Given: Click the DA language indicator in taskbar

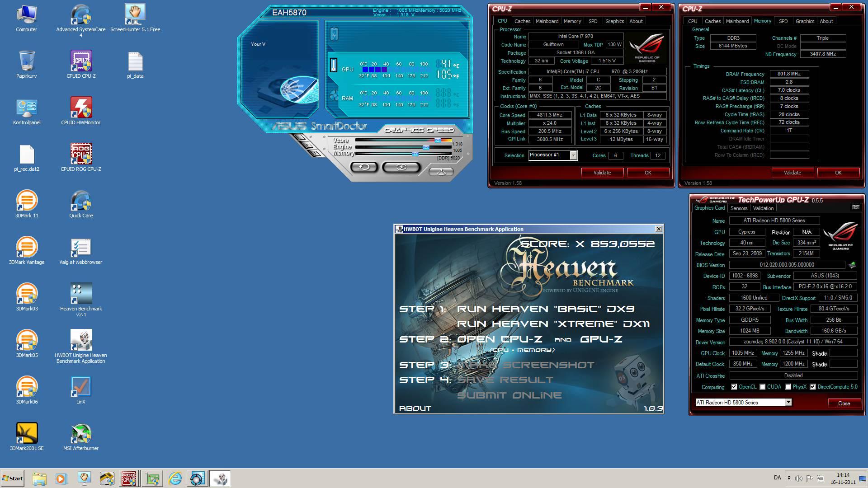Looking at the screenshot, I should [777, 478].
